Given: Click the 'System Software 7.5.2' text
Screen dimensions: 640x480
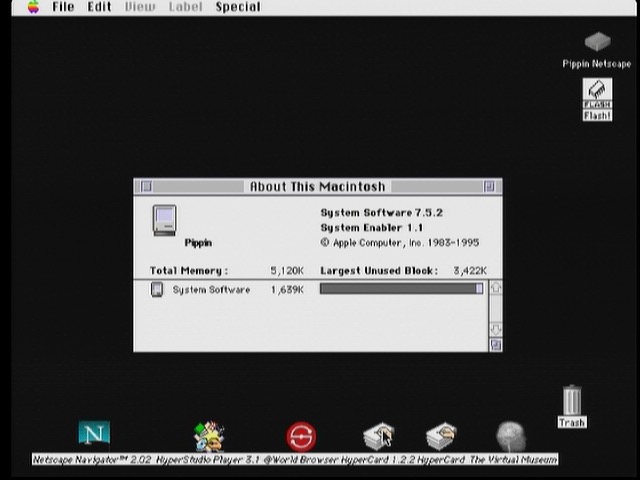Looking at the screenshot, I should click(x=382, y=213).
